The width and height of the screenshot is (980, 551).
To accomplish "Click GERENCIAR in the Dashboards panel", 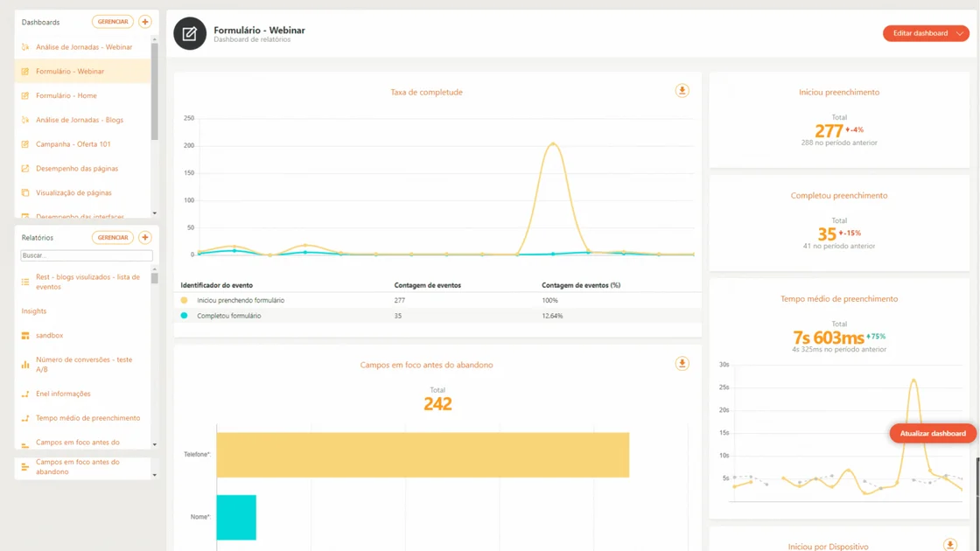I will tap(113, 22).
